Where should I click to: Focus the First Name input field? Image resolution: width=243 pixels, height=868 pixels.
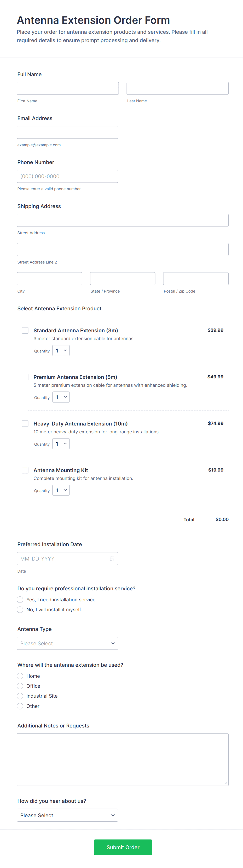coord(68,88)
